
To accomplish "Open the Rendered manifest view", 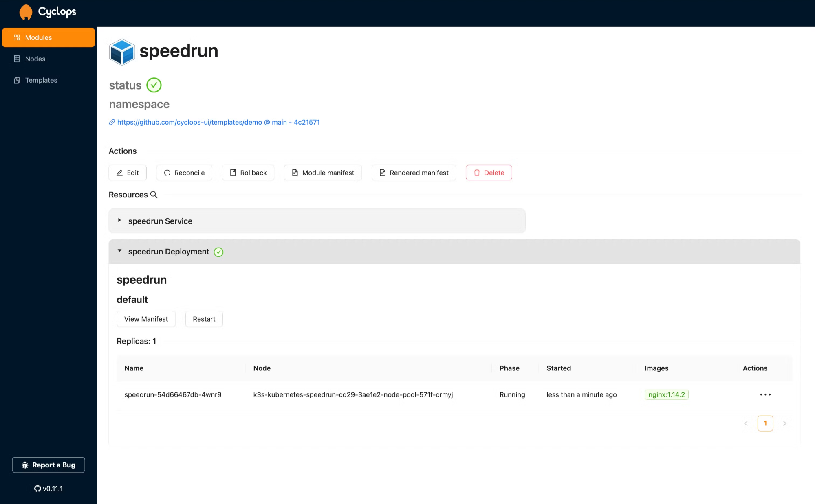I will 414,173.
